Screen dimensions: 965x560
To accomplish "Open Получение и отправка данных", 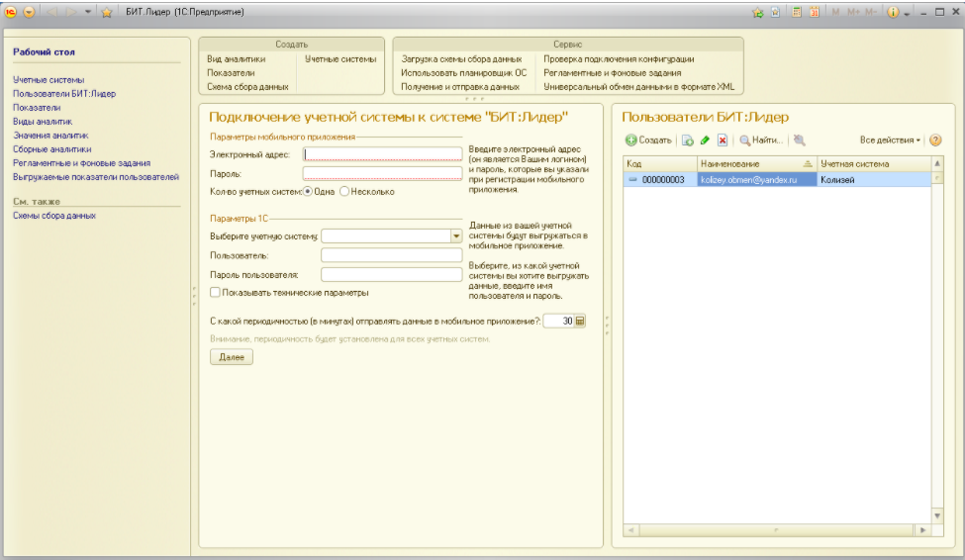I will pos(460,87).
